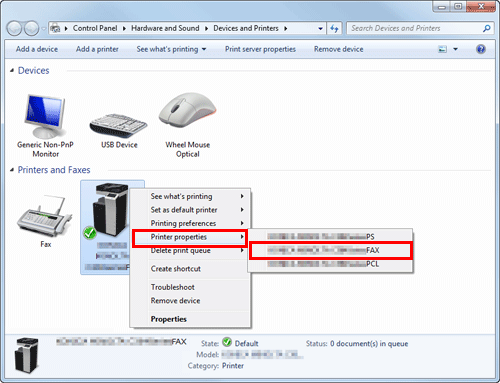
Task: Choose the PCL driver submenu entry
Action: point(331,264)
